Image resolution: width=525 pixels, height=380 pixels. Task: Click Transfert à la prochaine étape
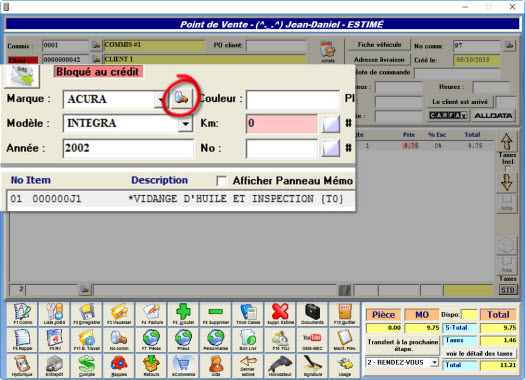(403, 345)
